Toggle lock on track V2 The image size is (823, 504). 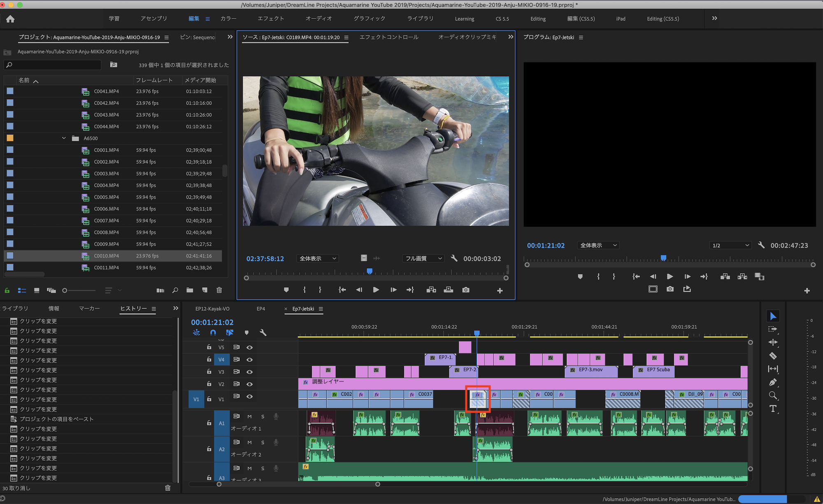pyautogui.click(x=209, y=384)
